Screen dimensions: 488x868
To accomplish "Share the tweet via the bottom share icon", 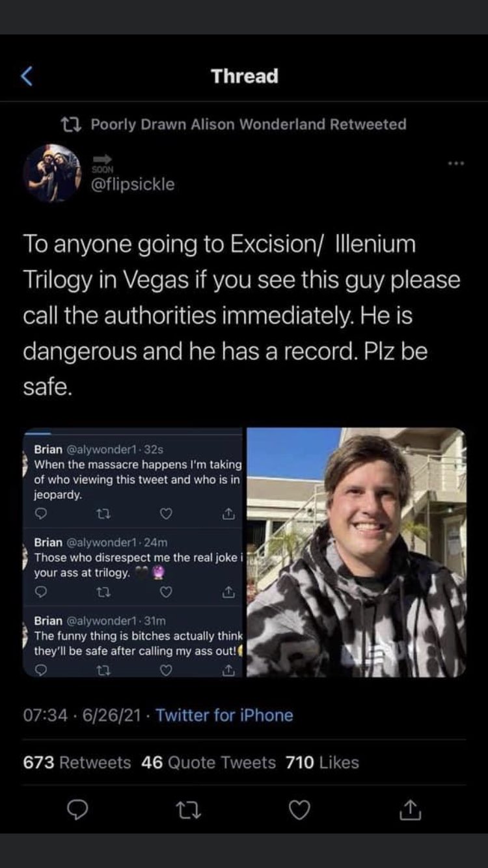I will [x=409, y=810].
